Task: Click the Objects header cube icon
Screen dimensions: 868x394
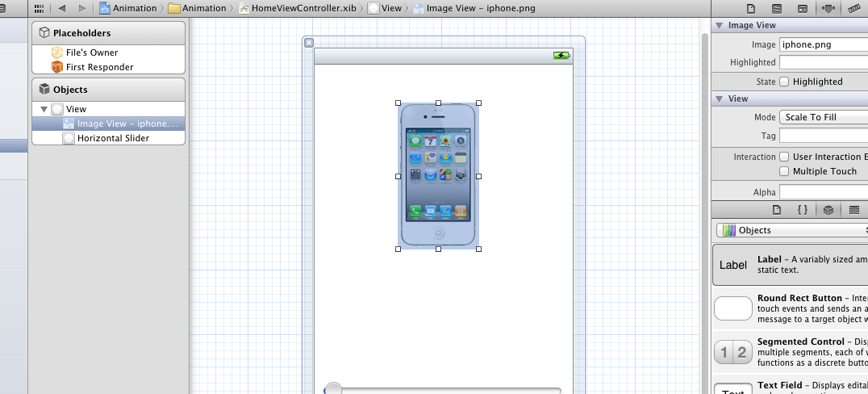Action: (x=44, y=90)
